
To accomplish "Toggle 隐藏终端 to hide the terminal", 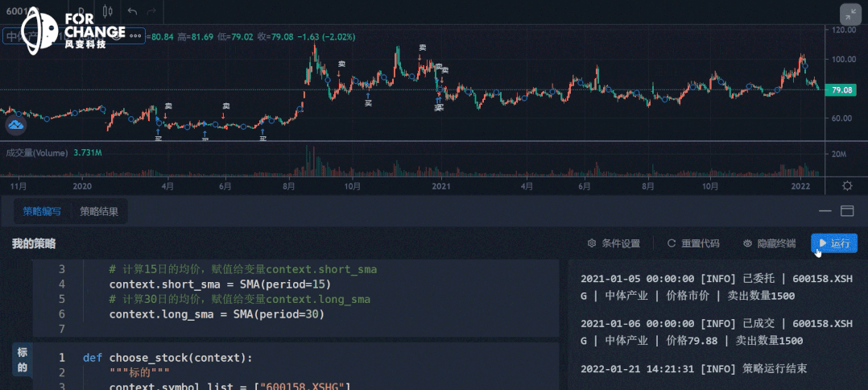I will (x=770, y=243).
